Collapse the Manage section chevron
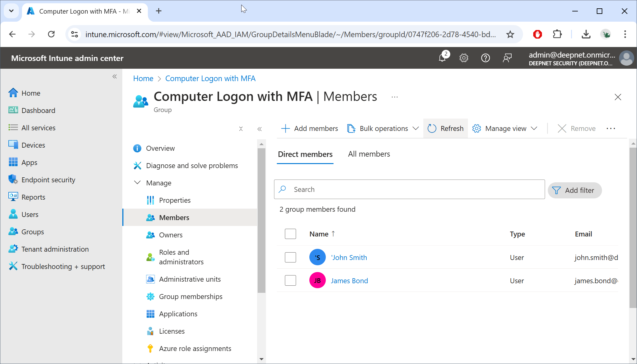637x364 pixels. [x=137, y=183]
